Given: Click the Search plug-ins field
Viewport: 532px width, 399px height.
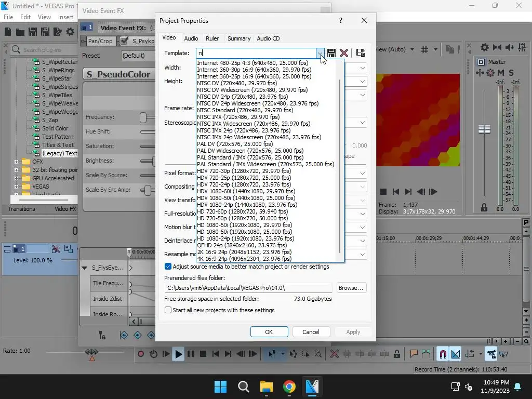Looking at the screenshot, I should click(x=49, y=49).
